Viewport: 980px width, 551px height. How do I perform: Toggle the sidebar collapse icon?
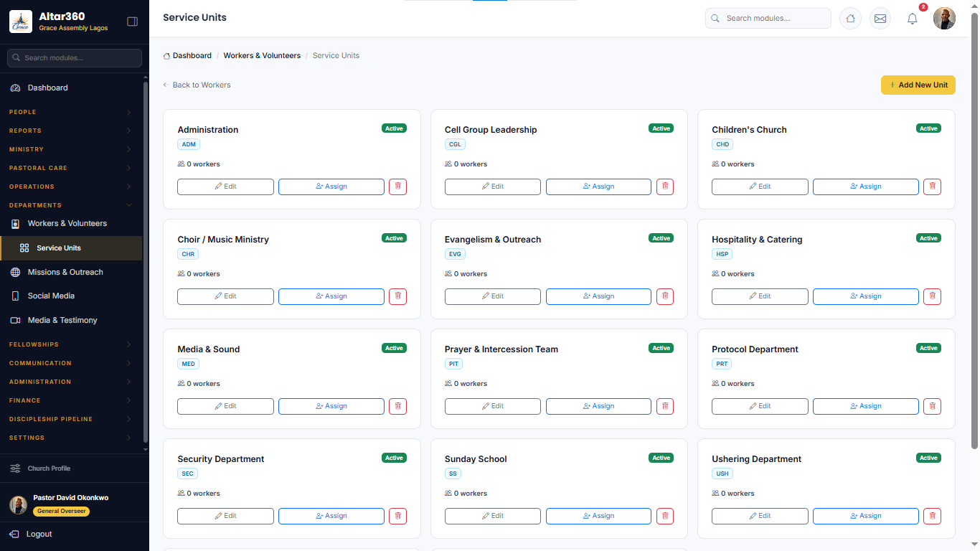pyautogui.click(x=132, y=22)
